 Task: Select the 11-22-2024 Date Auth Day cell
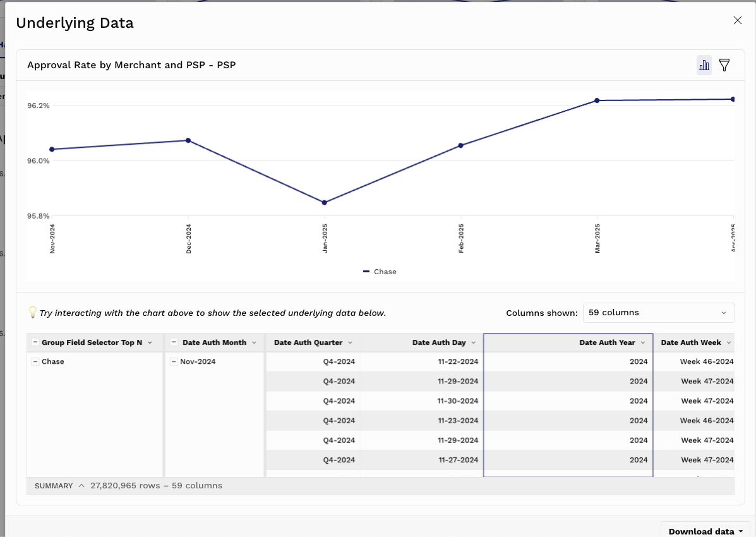coord(458,362)
